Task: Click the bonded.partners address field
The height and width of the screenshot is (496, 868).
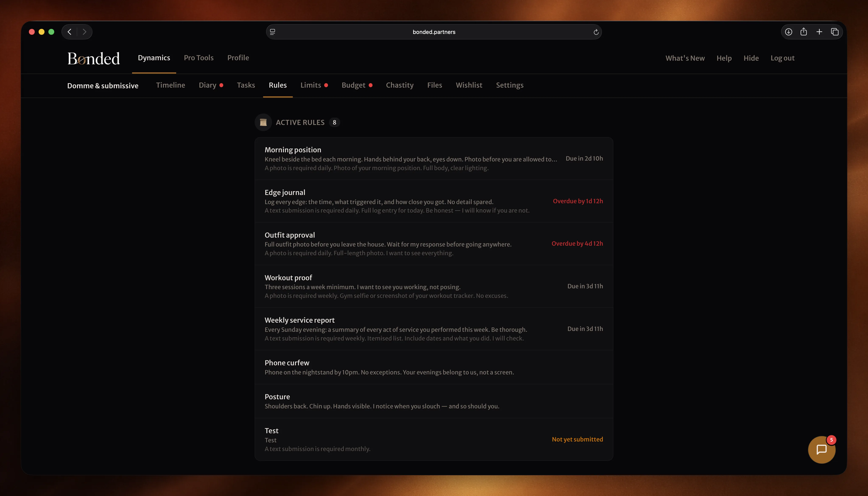Action: point(434,32)
